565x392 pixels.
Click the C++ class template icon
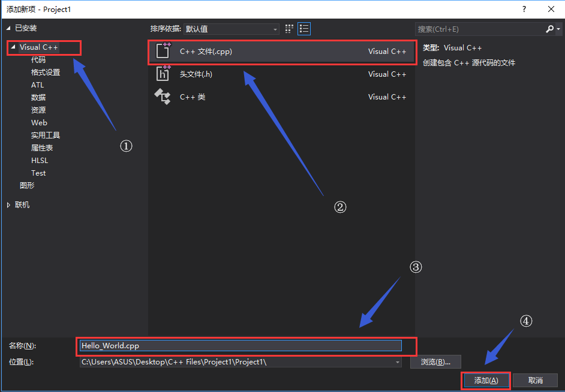pos(163,97)
